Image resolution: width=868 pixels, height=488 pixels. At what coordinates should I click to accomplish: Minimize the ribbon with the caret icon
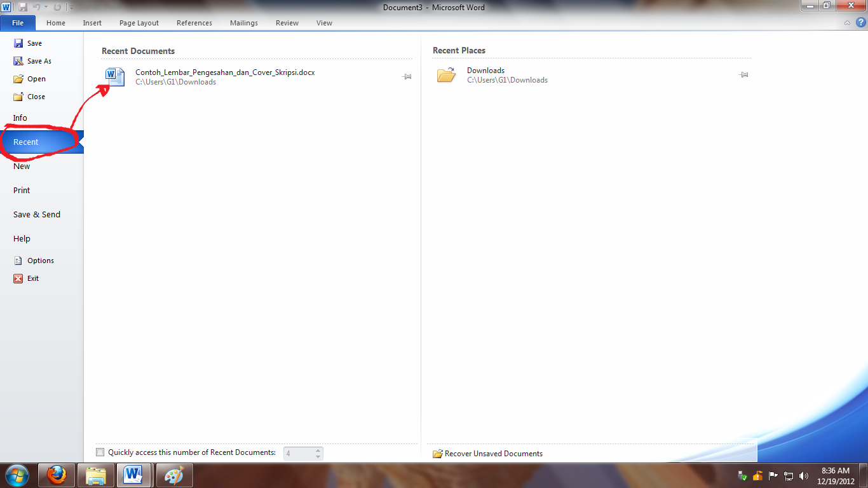[847, 23]
